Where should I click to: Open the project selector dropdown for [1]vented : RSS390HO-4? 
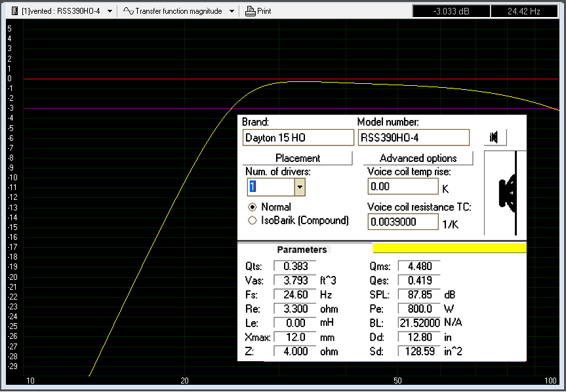(x=110, y=11)
